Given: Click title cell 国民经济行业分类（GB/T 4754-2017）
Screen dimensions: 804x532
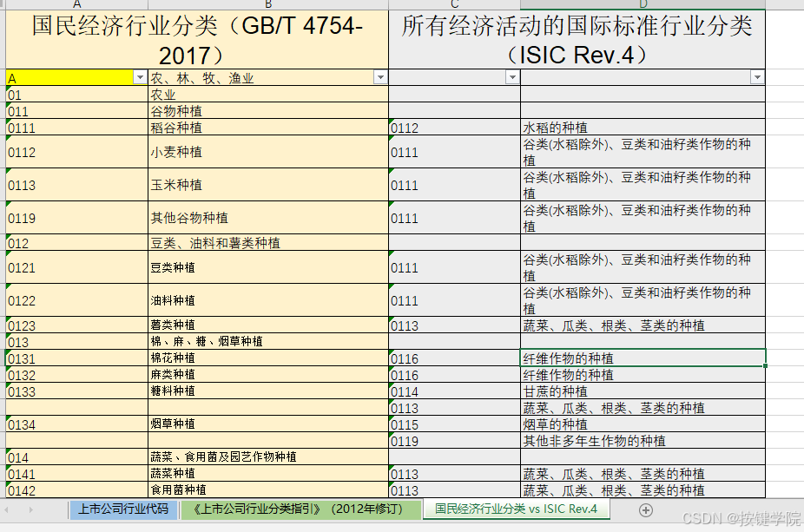Looking at the screenshot, I should [197, 39].
